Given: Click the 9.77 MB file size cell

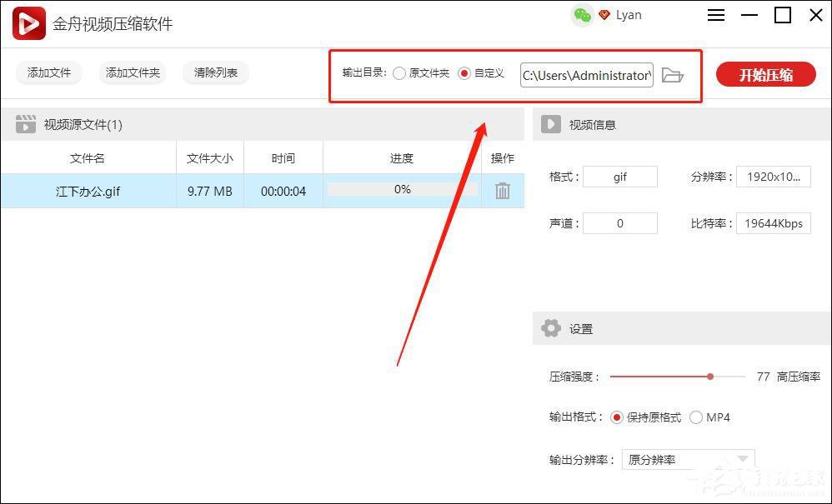Looking at the screenshot, I should click(209, 192).
